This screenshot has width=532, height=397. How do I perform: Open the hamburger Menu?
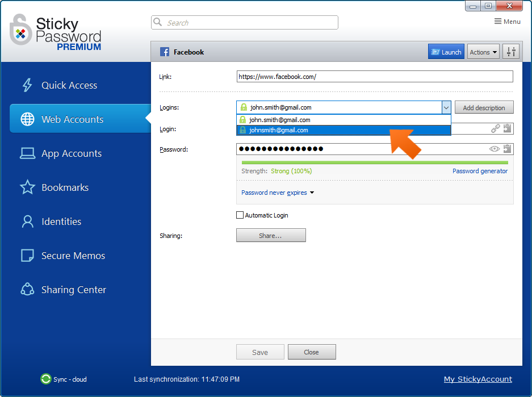[x=507, y=22]
